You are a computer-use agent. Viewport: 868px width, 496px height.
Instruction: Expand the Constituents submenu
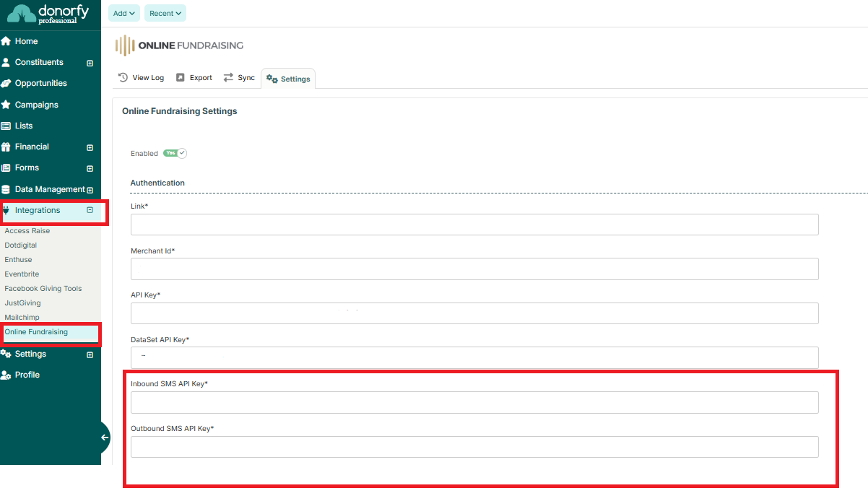(90, 63)
